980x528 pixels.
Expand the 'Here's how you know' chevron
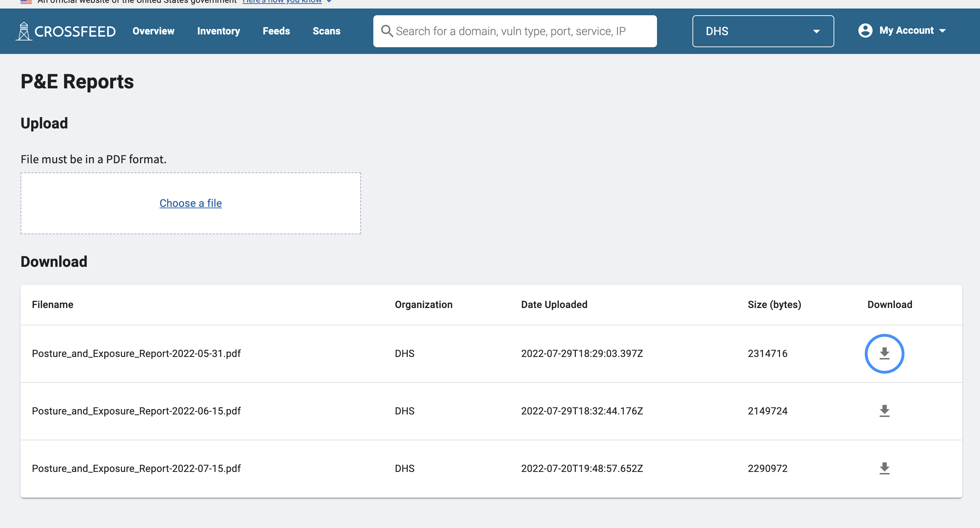[329, 2]
